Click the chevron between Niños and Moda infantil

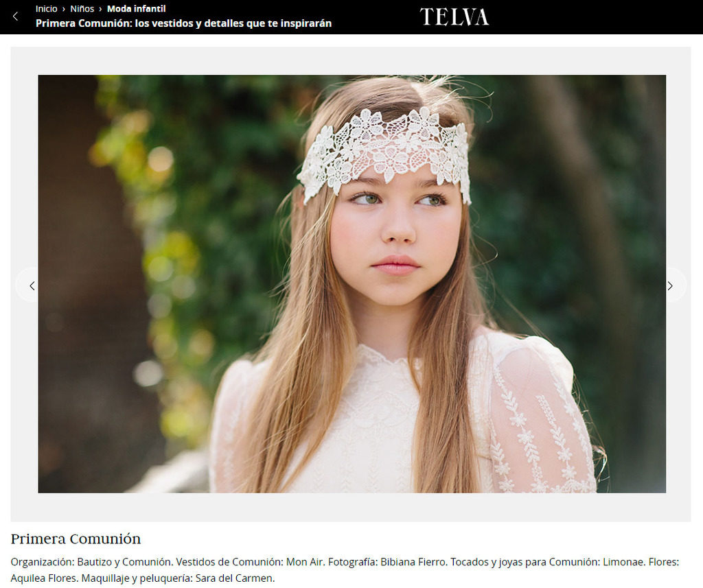(x=100, y=9)
